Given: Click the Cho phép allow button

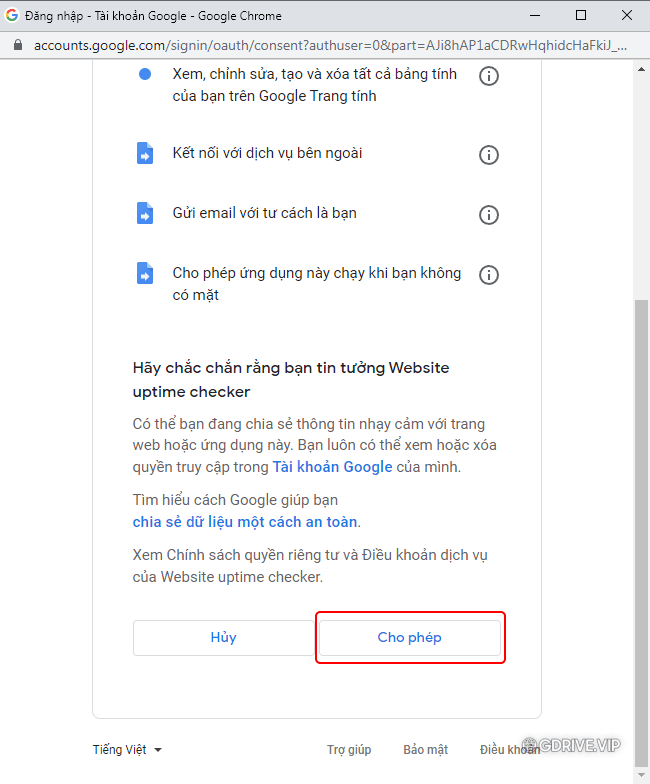Looking at the screenshot, I should click(410, 638).
